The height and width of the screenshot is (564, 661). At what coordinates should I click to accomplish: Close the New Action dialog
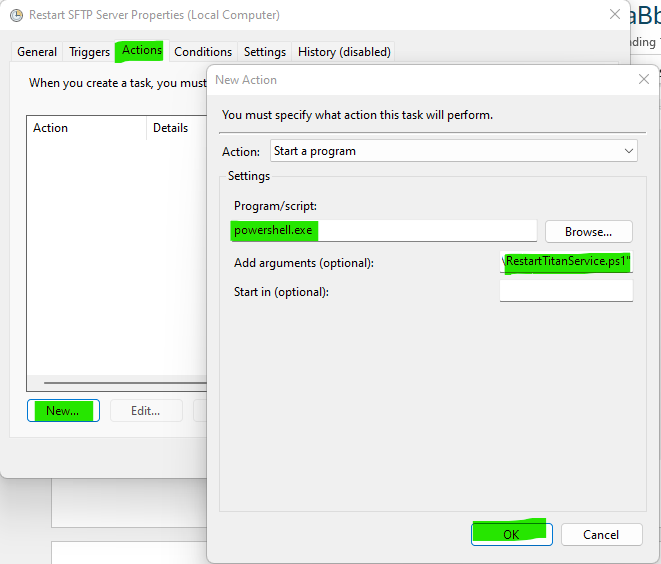point(643,80)
